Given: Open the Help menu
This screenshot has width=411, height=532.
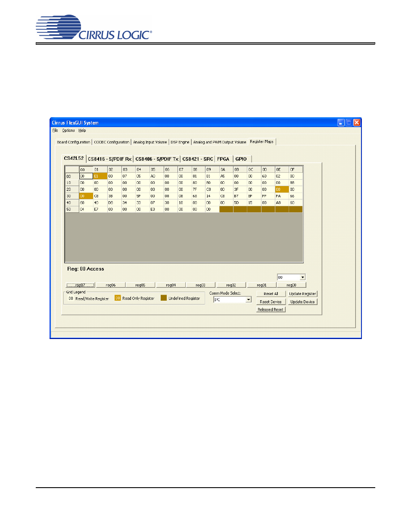Looking at the screenshot, I should pos(82,131).
